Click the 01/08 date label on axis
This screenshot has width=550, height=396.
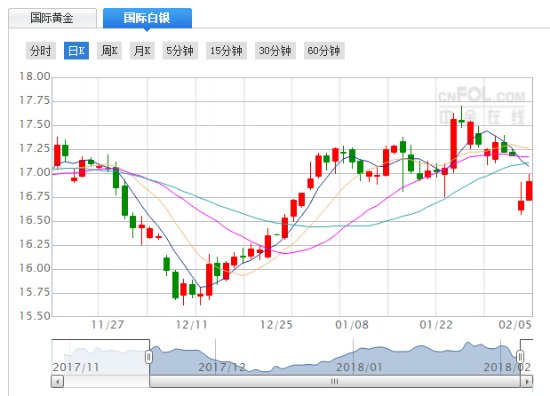(x=352, y=325)
